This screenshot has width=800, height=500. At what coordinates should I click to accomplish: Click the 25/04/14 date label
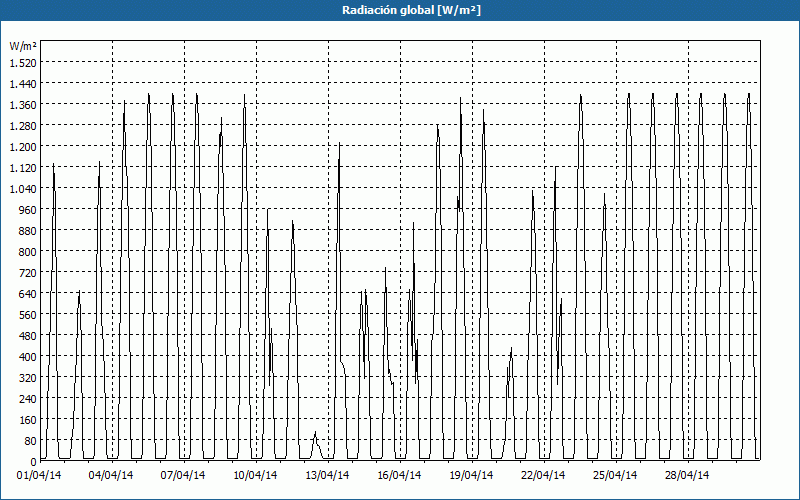click(x=615, y=476)
